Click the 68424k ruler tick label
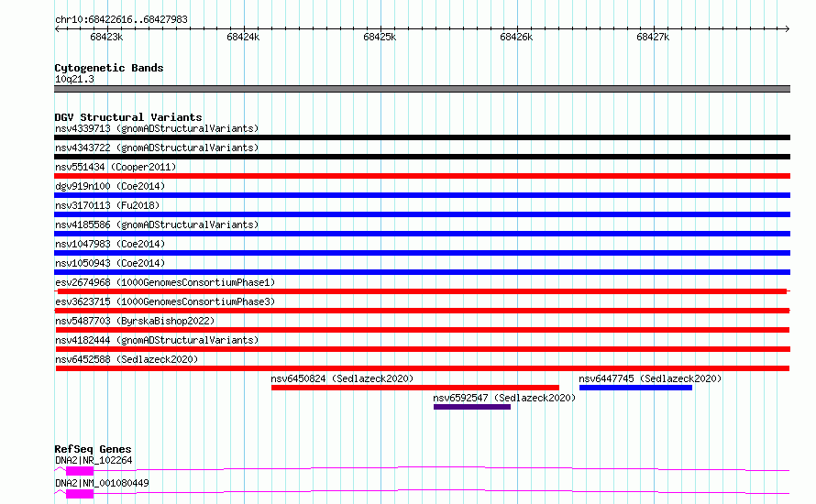The image size is (816, 504). 243,37
